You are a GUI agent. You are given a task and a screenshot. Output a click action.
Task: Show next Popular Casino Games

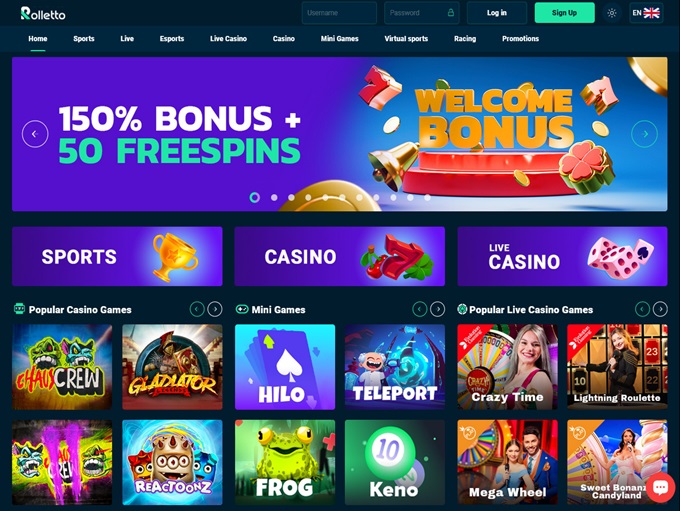pyautogui.click(x=215, y=309)
